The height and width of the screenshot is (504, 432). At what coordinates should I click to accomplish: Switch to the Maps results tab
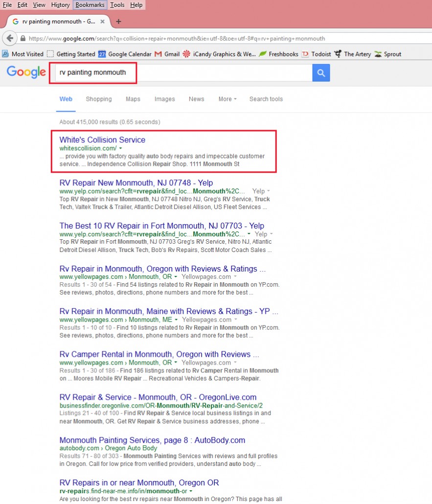133,99
